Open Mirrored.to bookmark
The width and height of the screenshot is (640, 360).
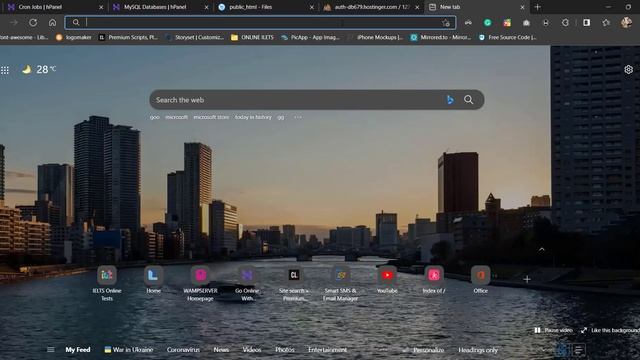(441, 37)
